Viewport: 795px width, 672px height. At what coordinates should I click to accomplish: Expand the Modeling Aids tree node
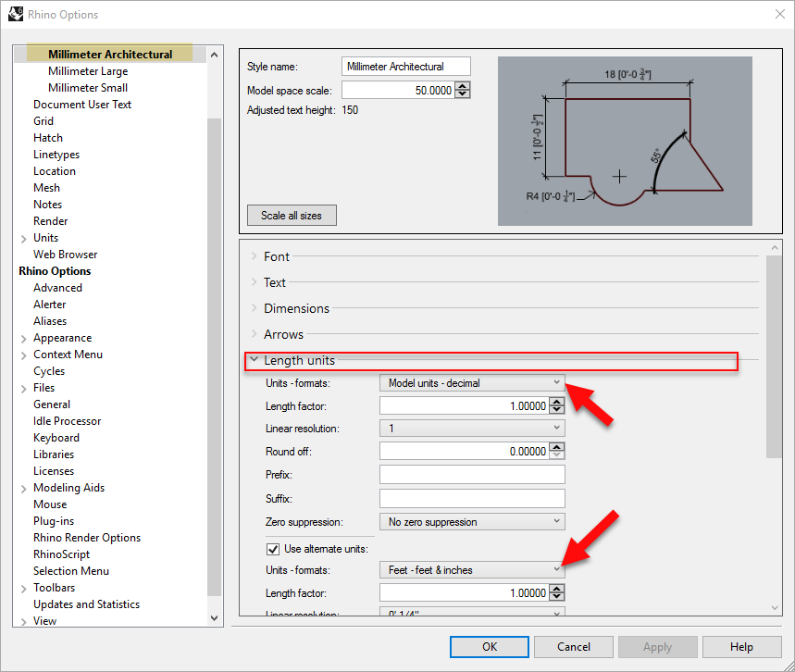(x=23, y=489)
